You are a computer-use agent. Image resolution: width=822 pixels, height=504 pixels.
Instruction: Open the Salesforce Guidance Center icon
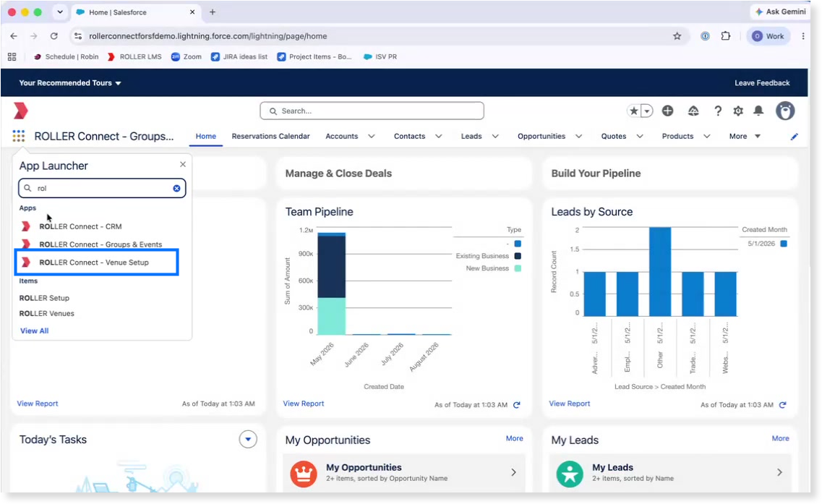(693, 111)
